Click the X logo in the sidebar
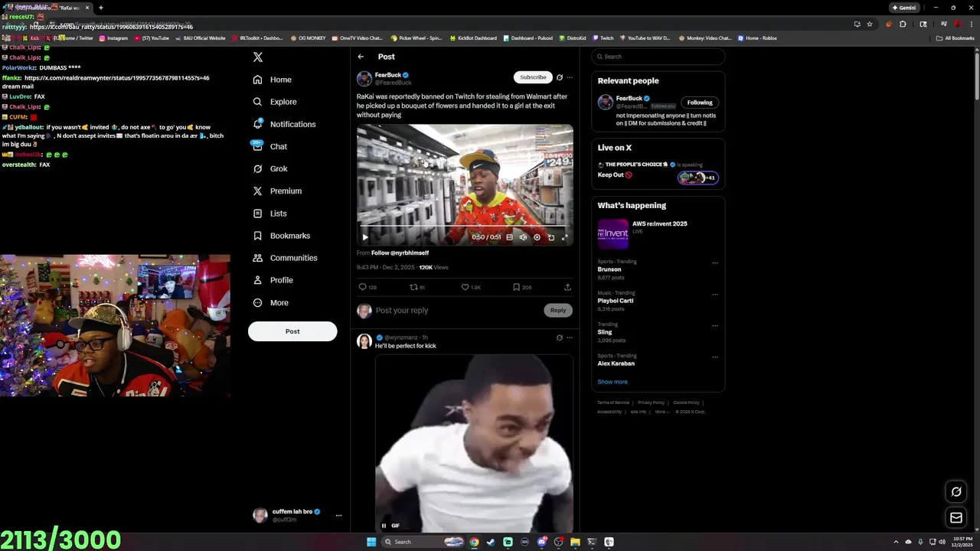 [x=258, y=57]
